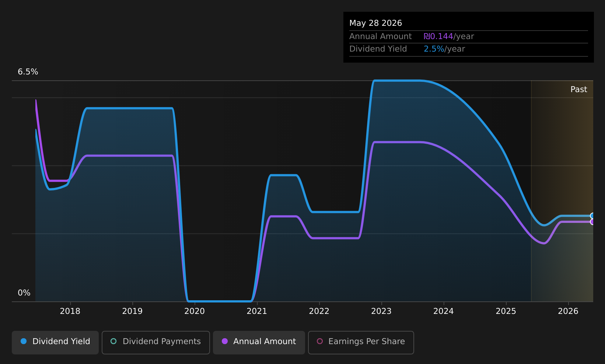Click the 2021 axis label
This screenshot has height=364, width=605.
(257, 311)
